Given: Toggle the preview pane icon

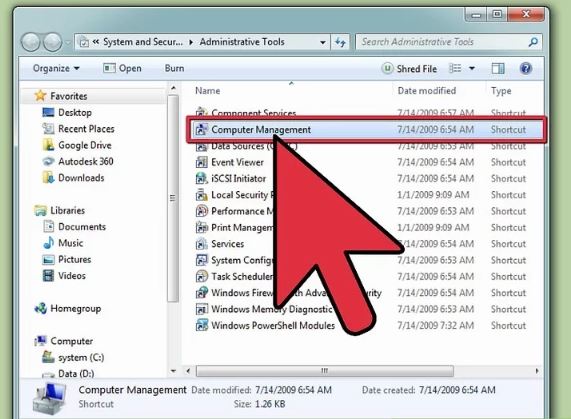Looking at the screenshot, I should [498, 68].
